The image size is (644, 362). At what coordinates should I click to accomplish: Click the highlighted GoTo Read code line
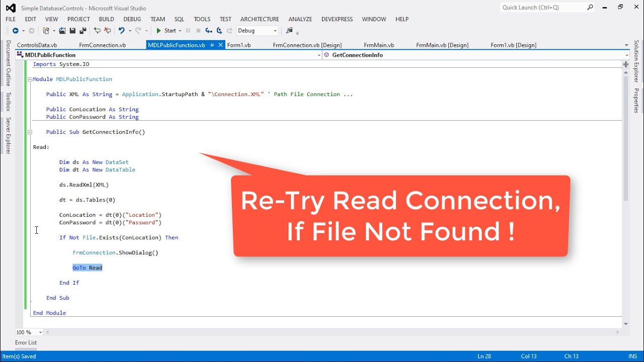(x=88, y=268)
